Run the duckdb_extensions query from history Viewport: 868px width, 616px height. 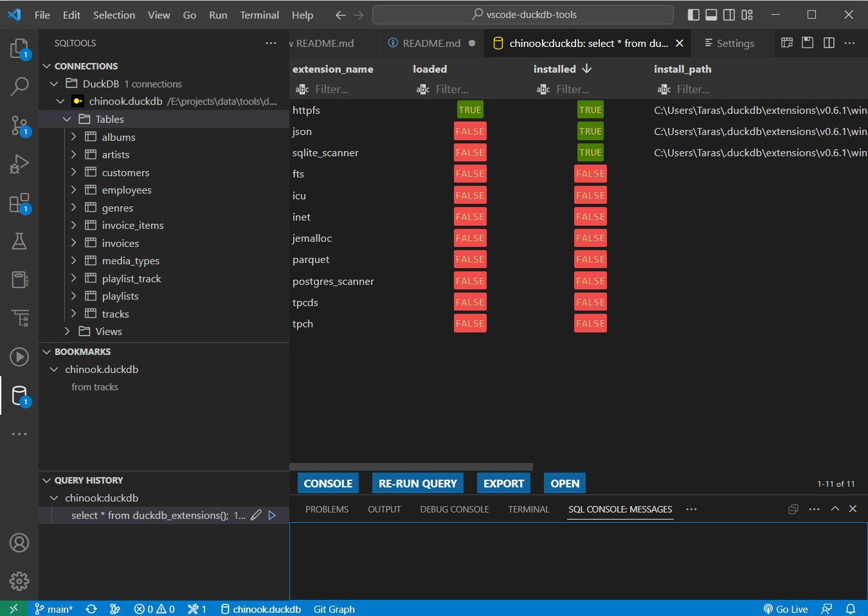click(x=272, y=515)
